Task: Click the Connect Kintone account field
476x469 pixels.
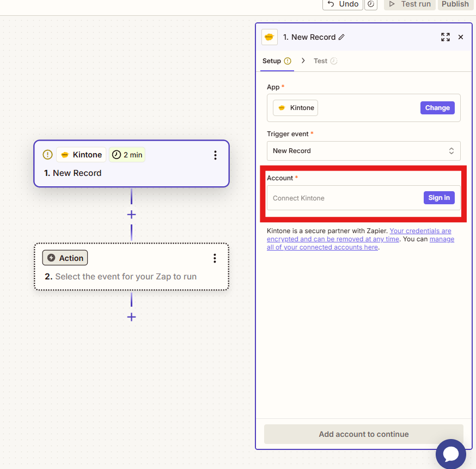Action: point(363,198)
